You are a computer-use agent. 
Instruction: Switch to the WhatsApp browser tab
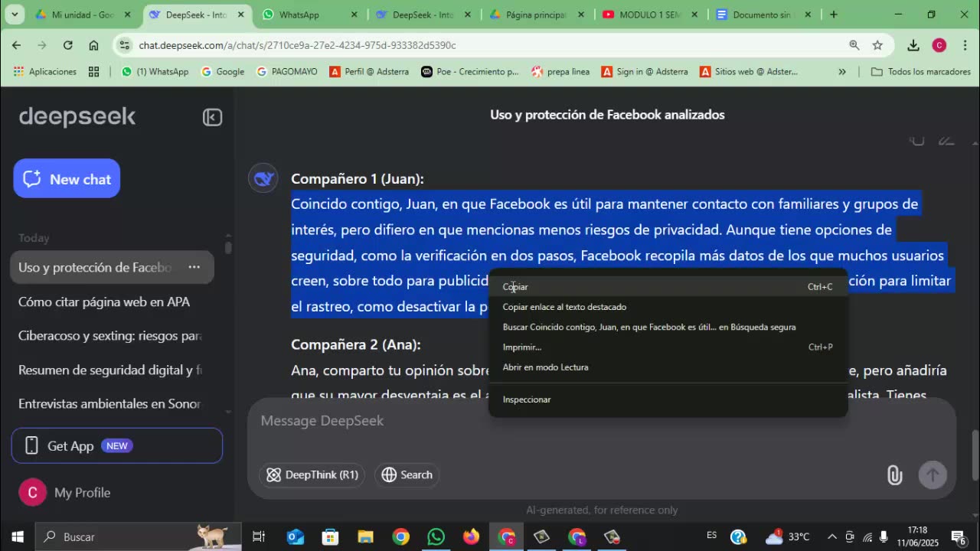309,15
